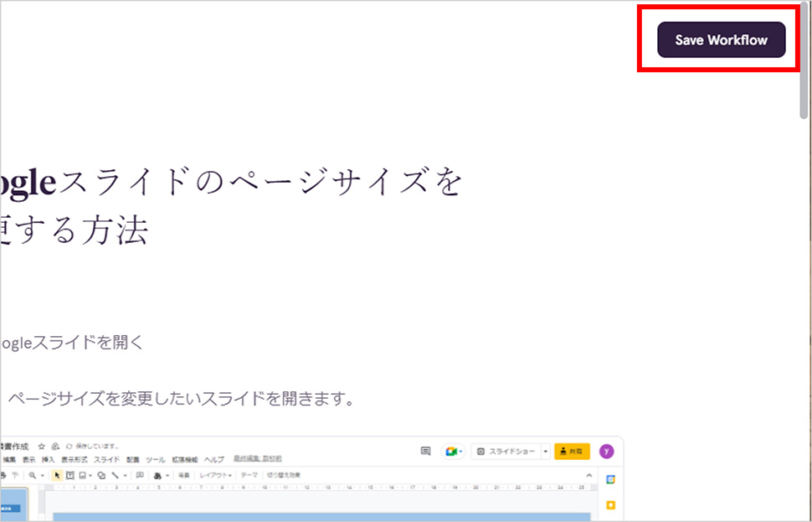812x522 pixels.
Task: Click the insert image icon
Action: pyautogui.click(x=82, y=475)
